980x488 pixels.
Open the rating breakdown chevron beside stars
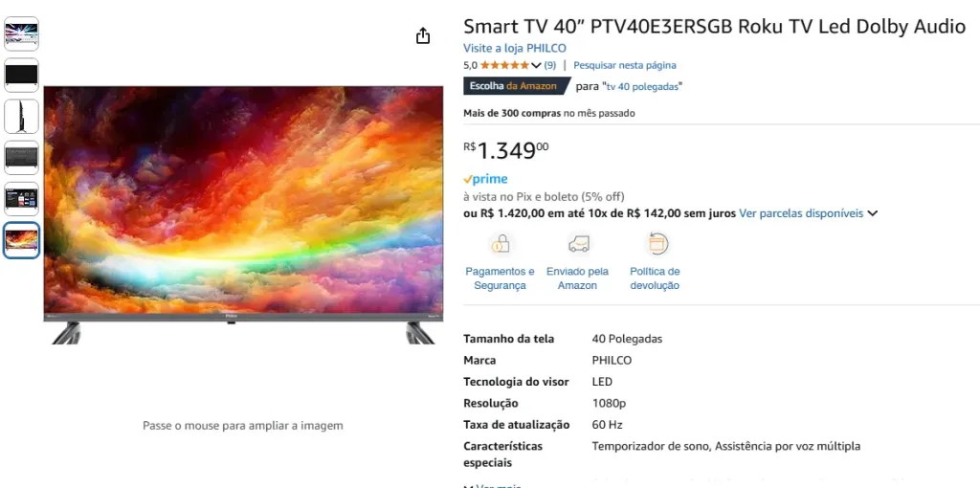536,65
